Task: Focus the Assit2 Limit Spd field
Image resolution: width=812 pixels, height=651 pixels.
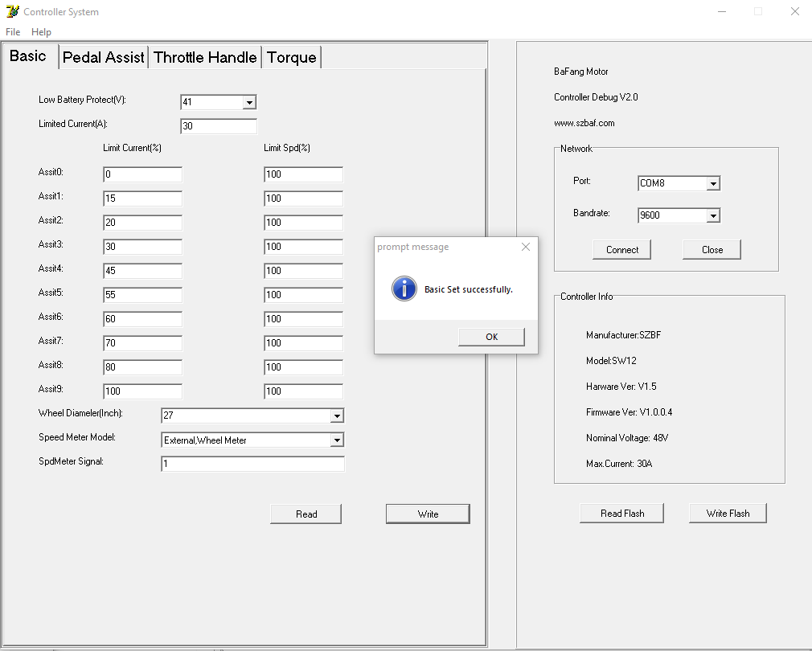Action: point(303,223)
